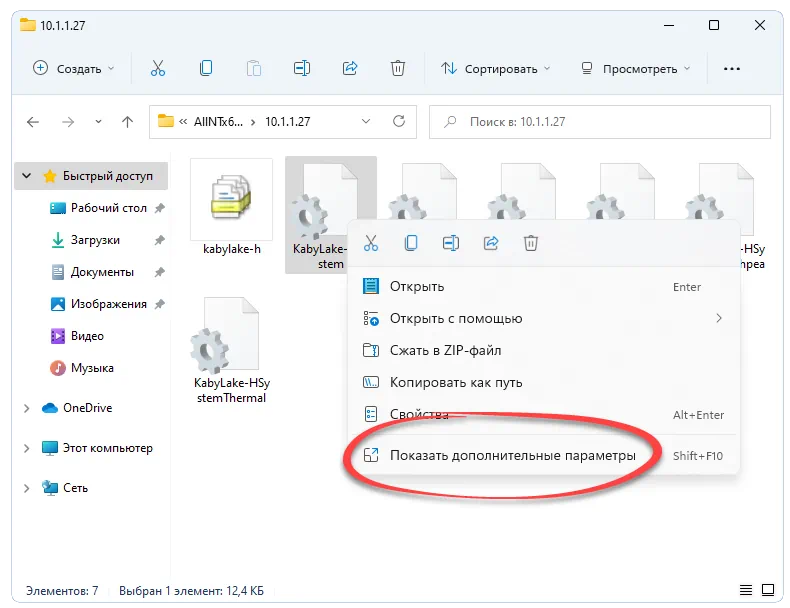The height and width of the screenshot is (608, 790).
Task: Click the Share icon in the context menu
Action: point(491,243)
